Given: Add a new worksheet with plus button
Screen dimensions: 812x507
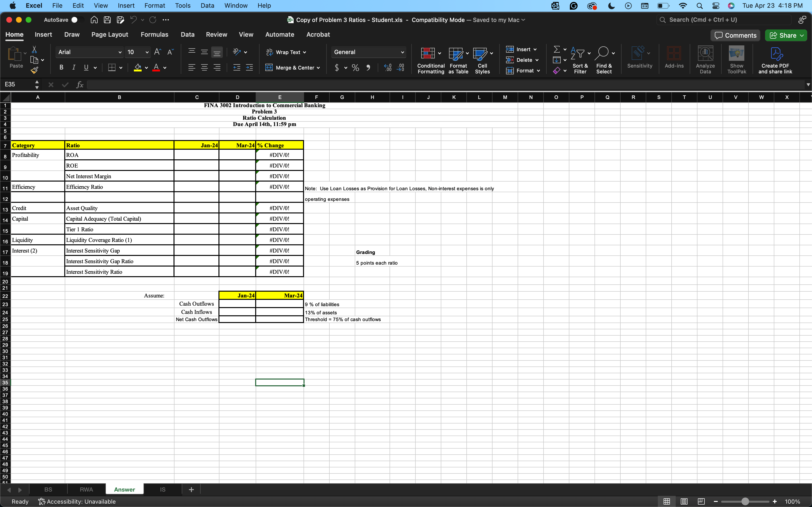Looking at the screenshot, I should coord(191,489).
